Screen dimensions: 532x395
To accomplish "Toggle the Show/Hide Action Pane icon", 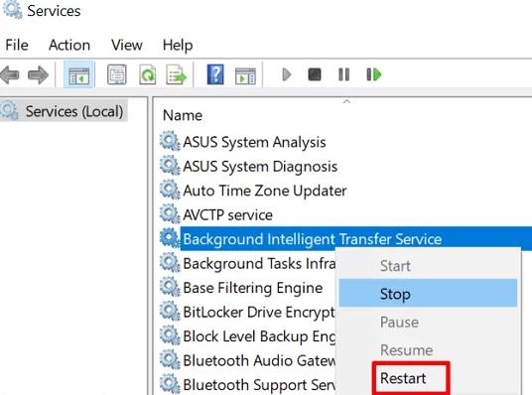I will pyautogui.click(x=245, y=75).
